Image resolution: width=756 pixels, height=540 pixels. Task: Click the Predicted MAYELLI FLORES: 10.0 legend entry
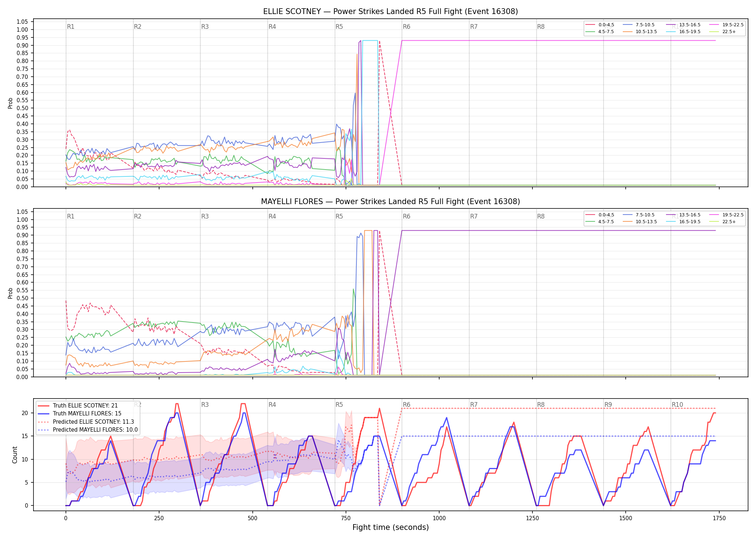(88, 429)
